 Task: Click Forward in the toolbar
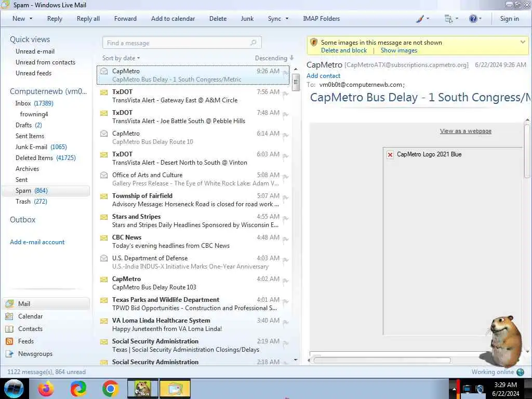coord(125,19)
